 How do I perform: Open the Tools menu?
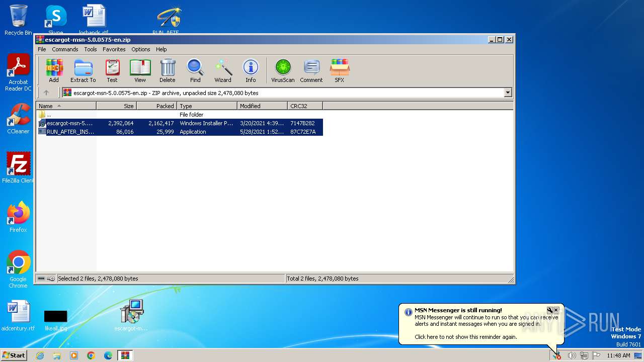coord(91,49)
